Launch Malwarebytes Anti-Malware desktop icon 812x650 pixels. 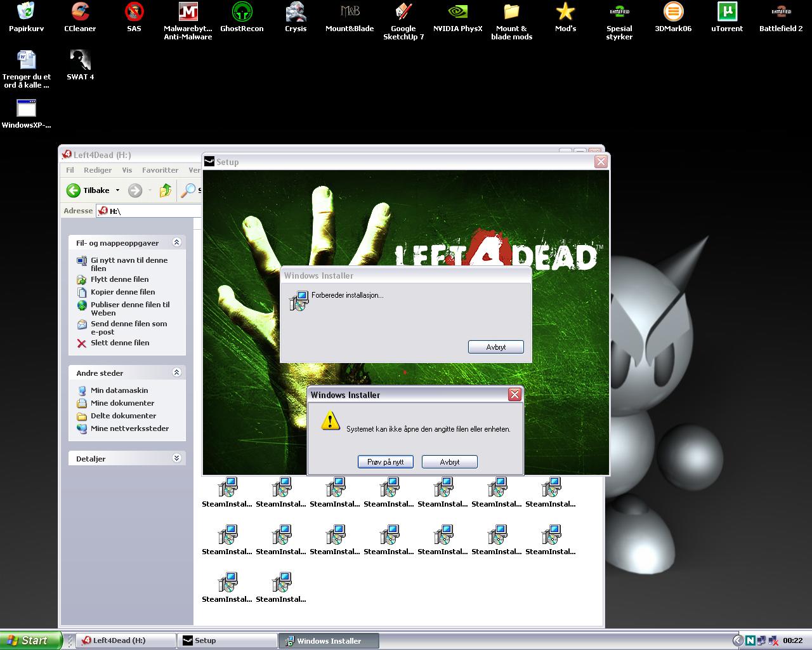(x=188, y=21)
